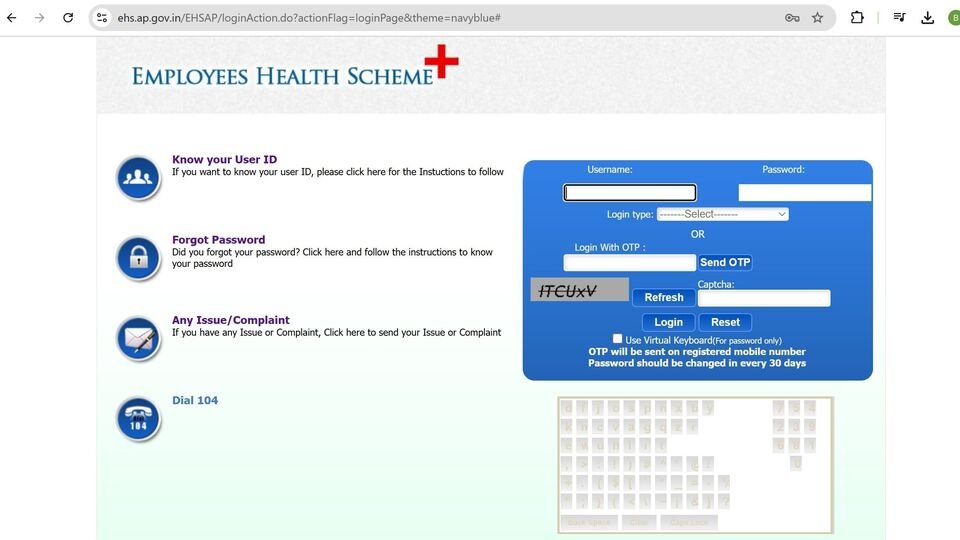Open browser downloads icon
Viewport: 960px width, 540px height.
click(x=928, y=18)
